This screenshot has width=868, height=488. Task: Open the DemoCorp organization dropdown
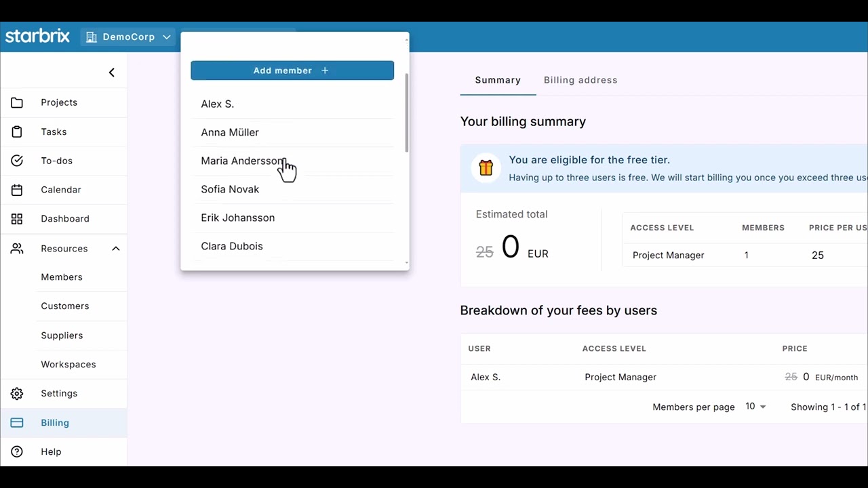click(x=128, y=37)
